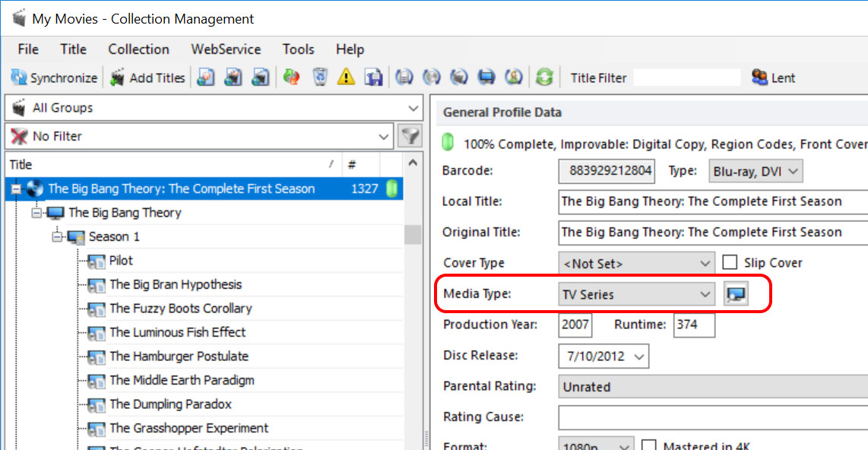Open the Type dropdown showing Blu-ray, DVD
This screenshot has height=450, width=868.
pos(794,172)
